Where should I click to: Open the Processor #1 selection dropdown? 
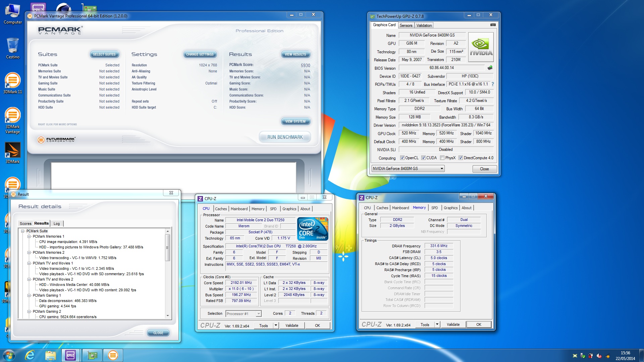click(x=243, y=314)
